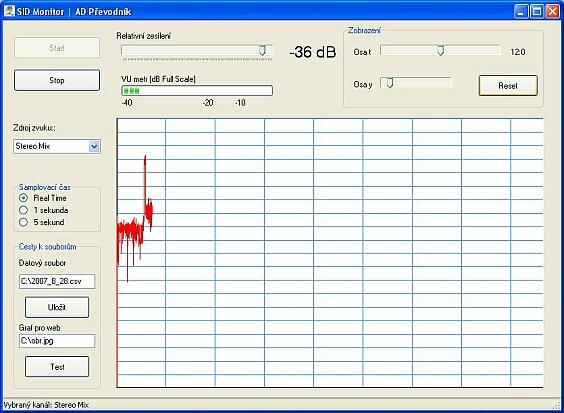Select the 5 sekund sampling option
Image resolution: width=564 pixels, height=413 pixels.
coord(23,222)
